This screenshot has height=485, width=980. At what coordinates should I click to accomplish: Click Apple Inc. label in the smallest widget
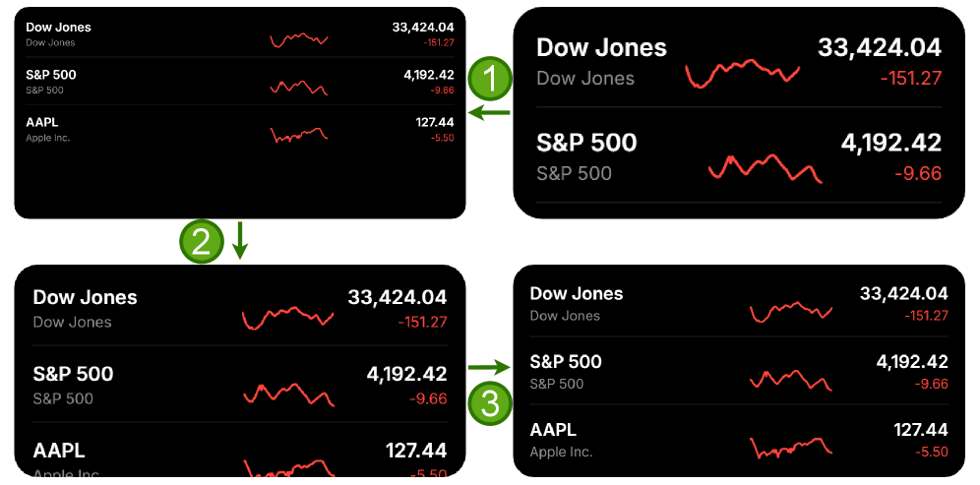coord(48,138)
